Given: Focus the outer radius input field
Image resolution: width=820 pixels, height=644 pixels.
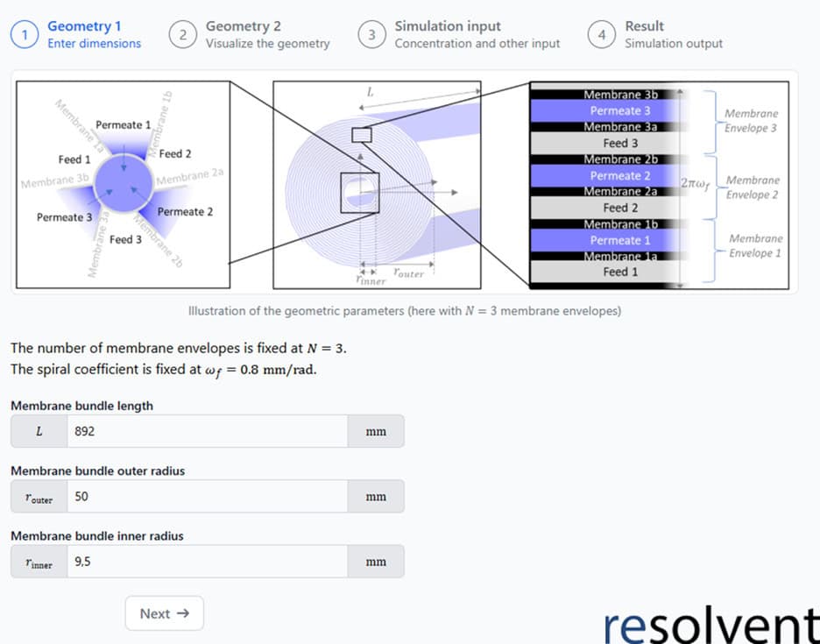Looking at the screenshot, I should click(207, 496).
